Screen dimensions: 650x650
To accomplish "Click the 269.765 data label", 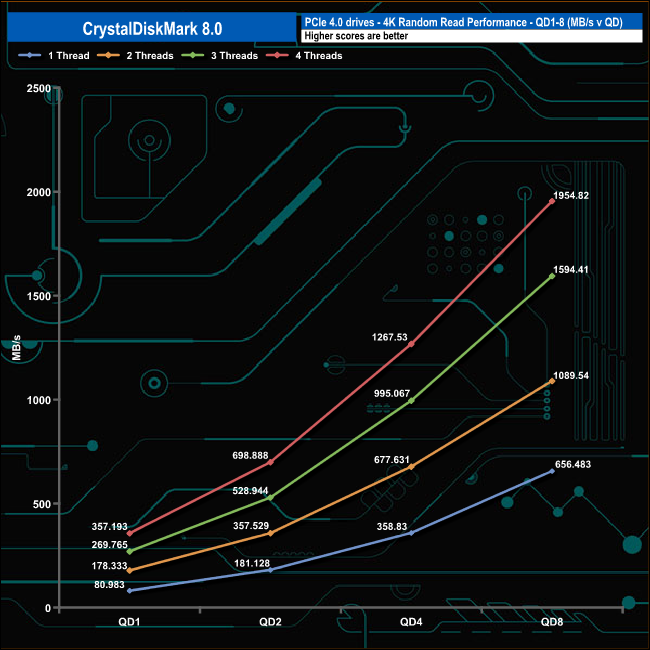I will (109, 545).
